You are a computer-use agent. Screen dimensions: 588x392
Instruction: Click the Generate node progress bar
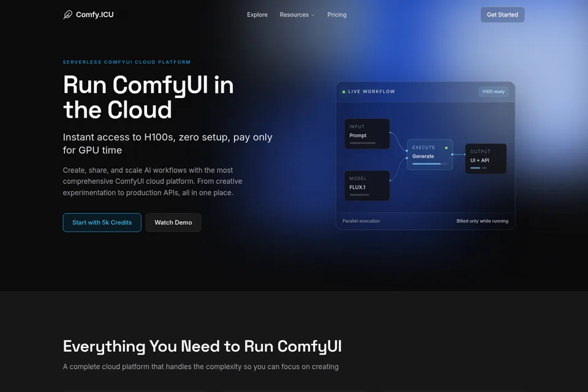[x=430, y=164]
